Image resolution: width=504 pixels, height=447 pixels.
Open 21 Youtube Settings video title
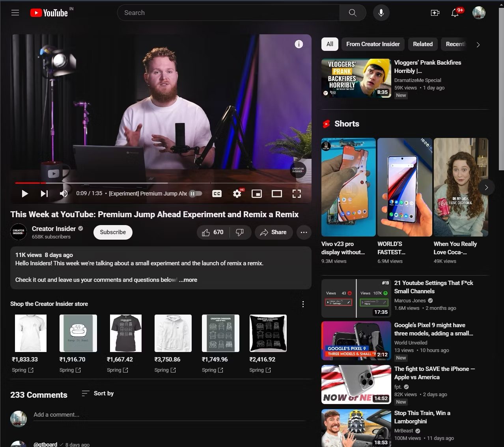point(433,287)
